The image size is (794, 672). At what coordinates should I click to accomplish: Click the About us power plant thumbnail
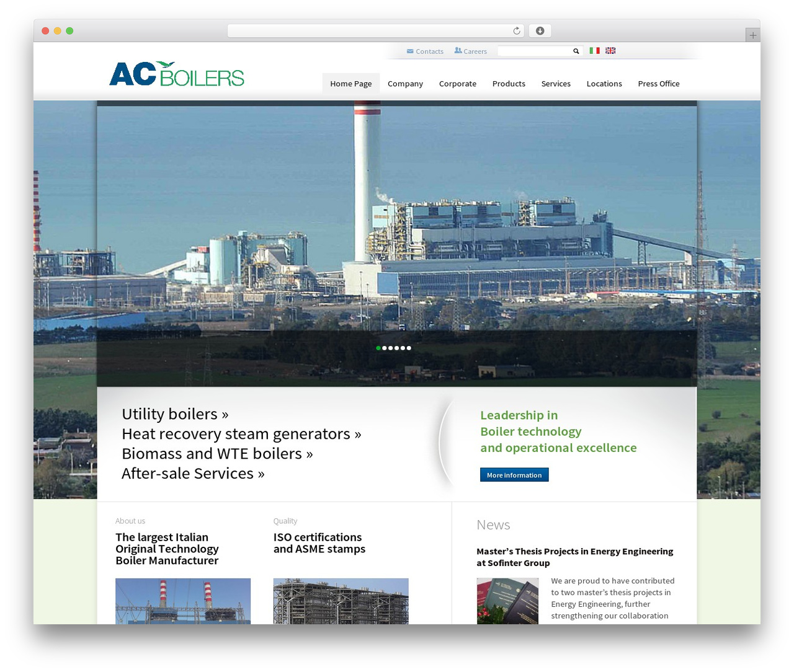[183, 601]
